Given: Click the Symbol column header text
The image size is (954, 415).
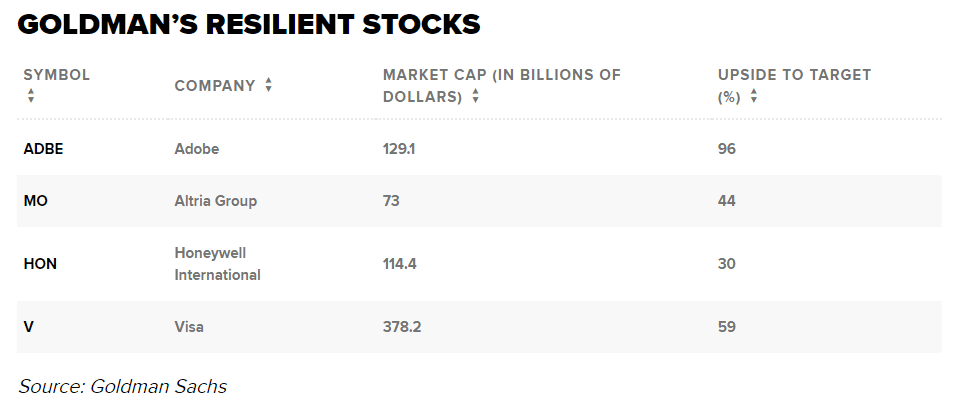Looking at the screenshot, I should (x=56, y=75).
